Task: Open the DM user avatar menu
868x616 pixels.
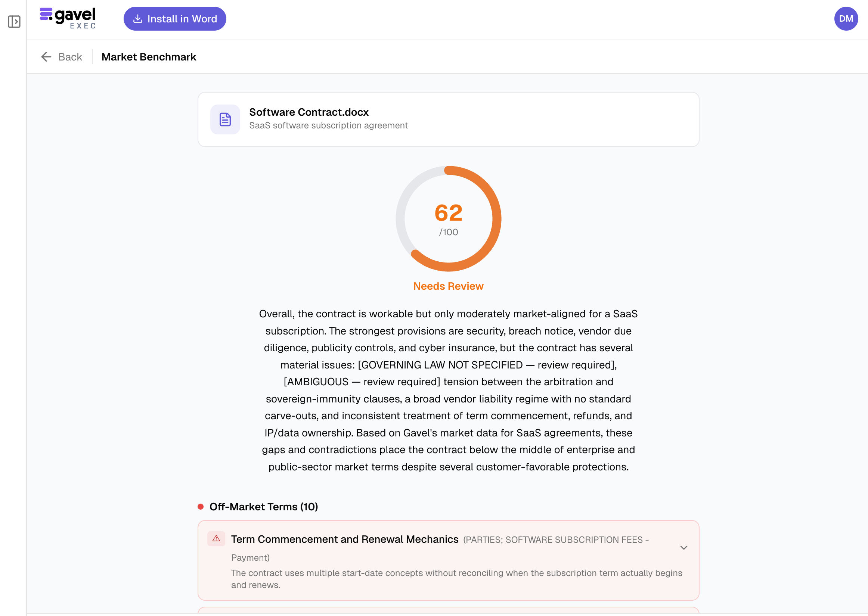Action: 846,19
